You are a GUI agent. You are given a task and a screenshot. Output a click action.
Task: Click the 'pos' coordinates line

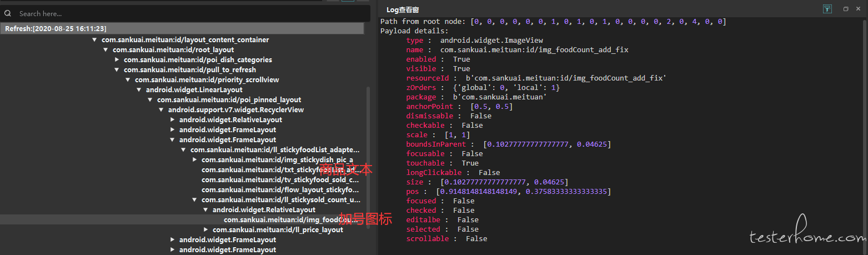pyautogui.click(x=509, y=192)
